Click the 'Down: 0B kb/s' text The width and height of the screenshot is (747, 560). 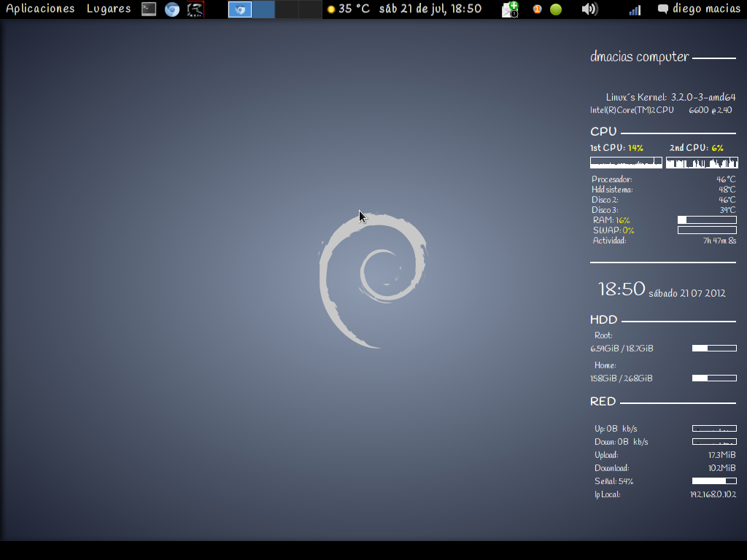[622, 442]
